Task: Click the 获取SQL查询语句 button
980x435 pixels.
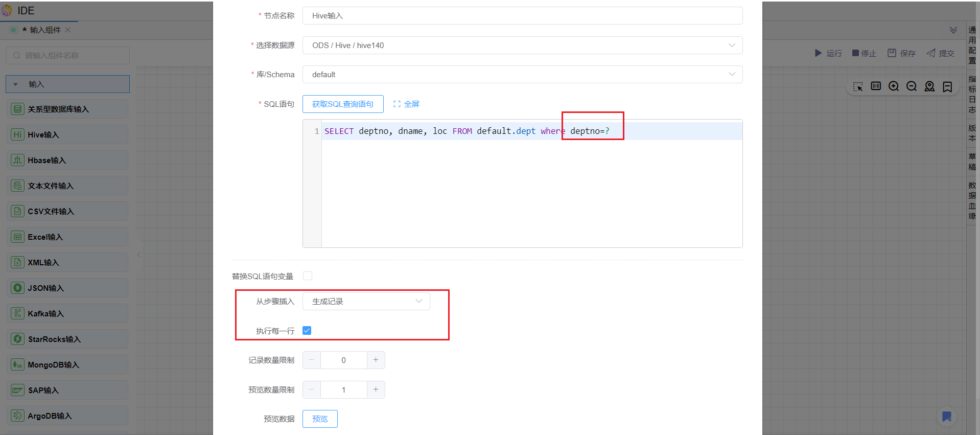Action: pos(343,104)
